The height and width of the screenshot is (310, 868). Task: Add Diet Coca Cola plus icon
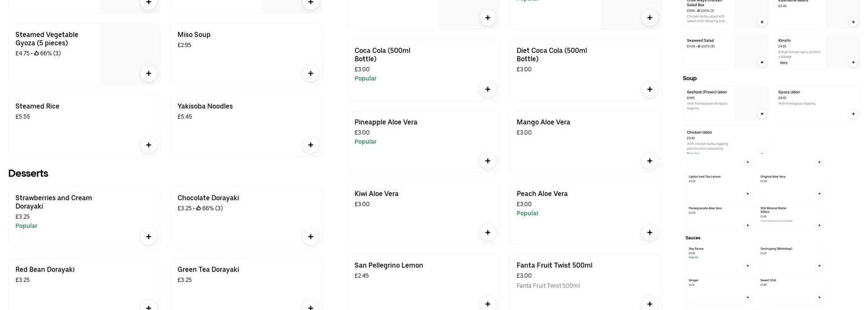point(650,89)
